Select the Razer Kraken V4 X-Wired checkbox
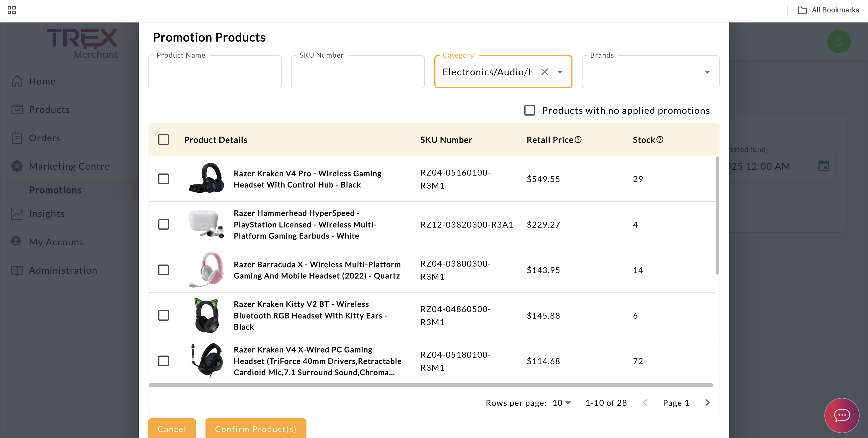This screenshot has width=868, height=438. pos(164,361)
